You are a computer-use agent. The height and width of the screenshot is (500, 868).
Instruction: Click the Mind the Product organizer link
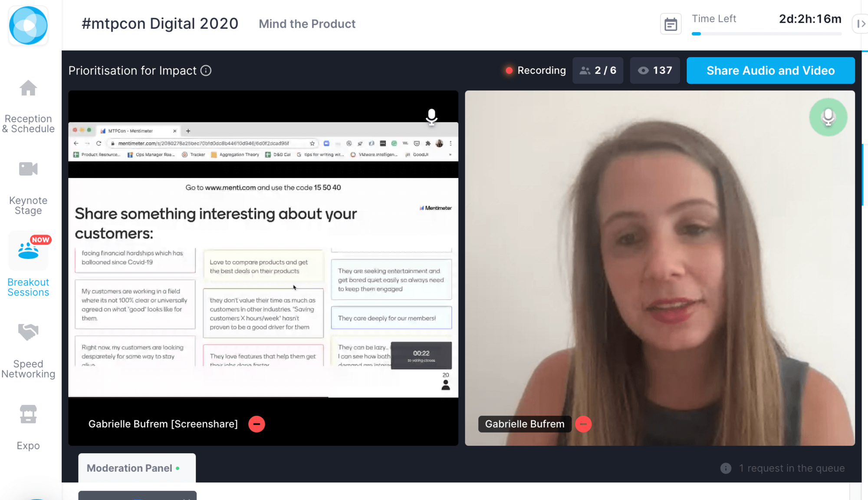[x=307, y=24]
